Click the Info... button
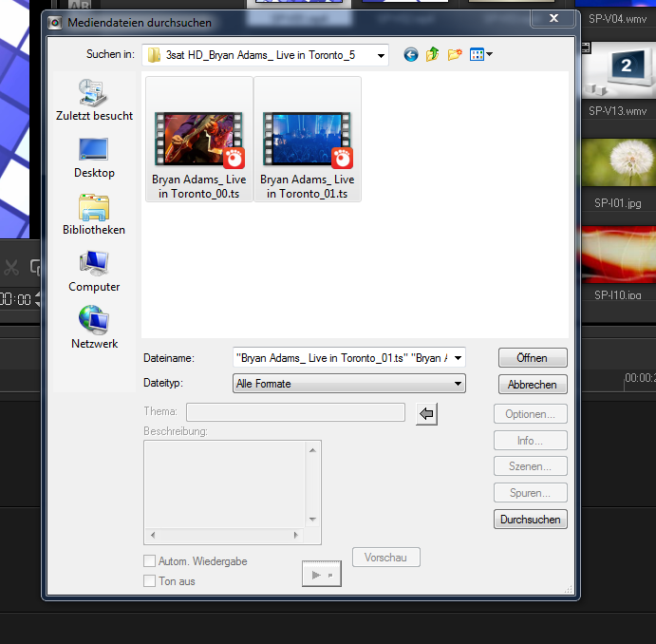The image size is (656, 644). pos(531,440)
